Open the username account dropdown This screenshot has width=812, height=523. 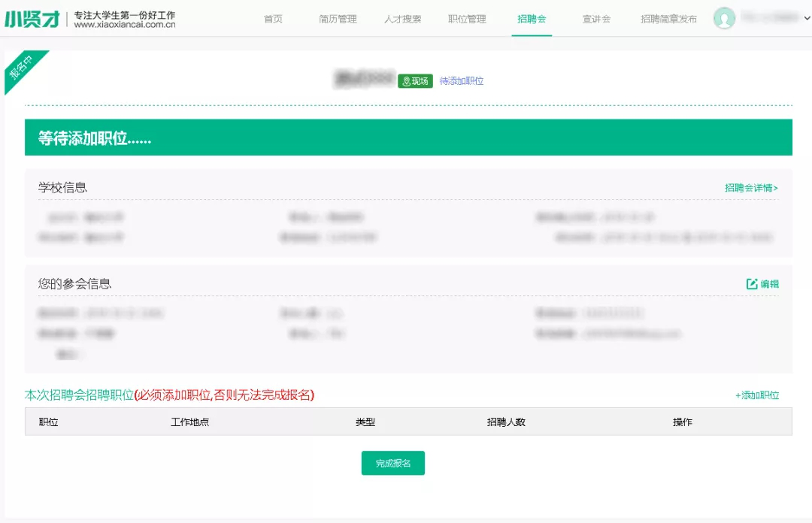point(771,17)
